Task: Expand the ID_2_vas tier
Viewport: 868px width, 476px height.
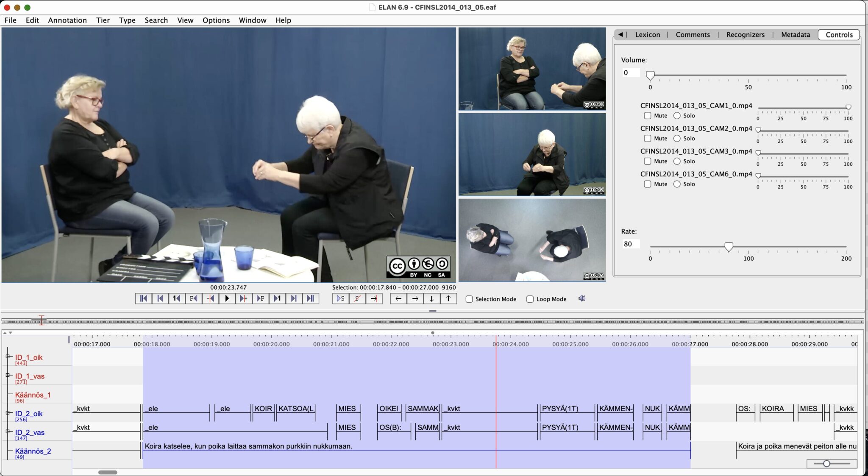Action: [x=8, y=432]
